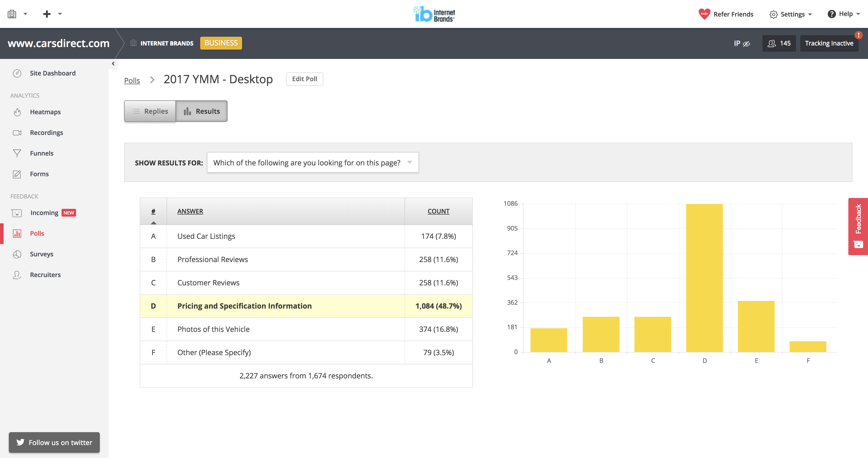Click the tallest yellow bar D

(x=704, y=278)
